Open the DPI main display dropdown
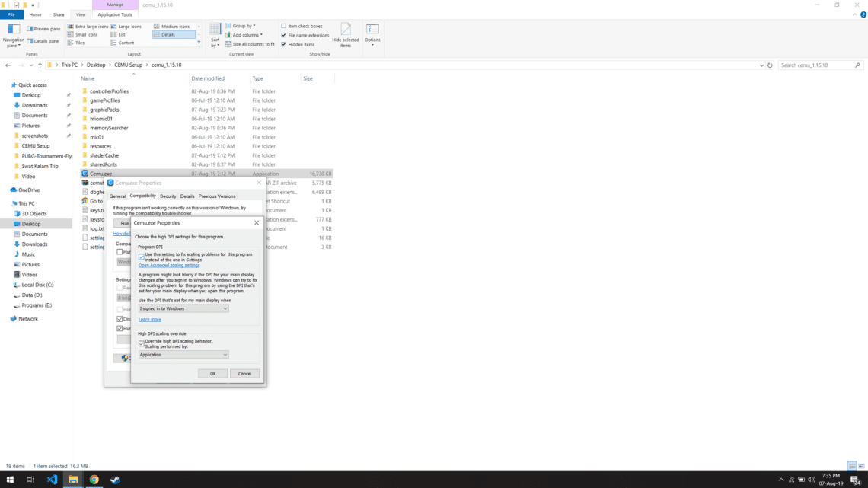The width and height of the screenshot is (868, 488). tap(183, 308)
